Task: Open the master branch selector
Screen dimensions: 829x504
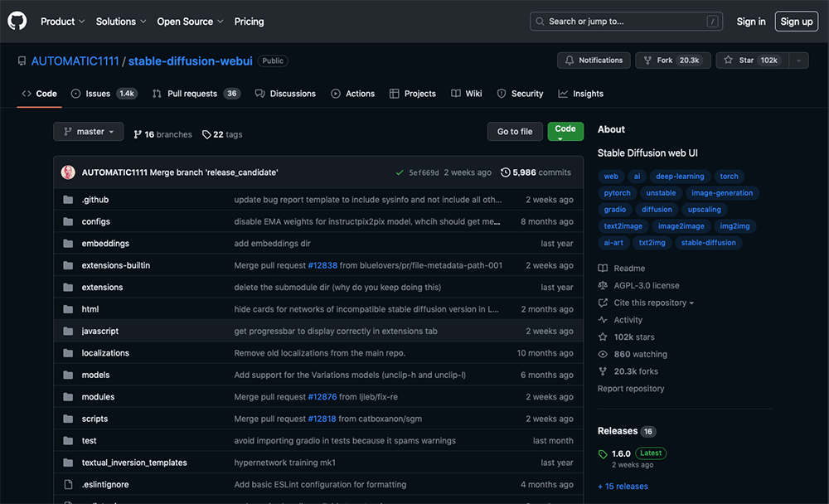Action: 89,132
